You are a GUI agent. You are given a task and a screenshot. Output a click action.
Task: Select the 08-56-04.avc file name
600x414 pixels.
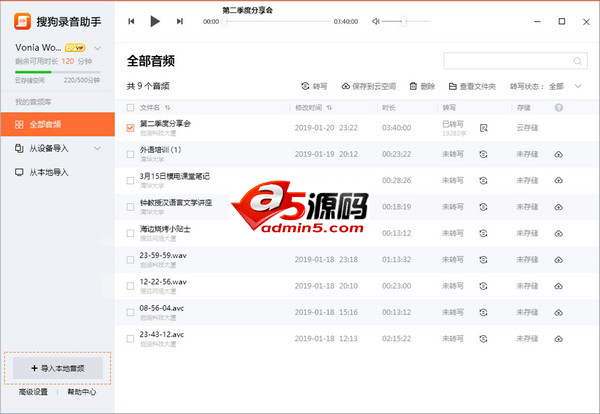pyautogui.click(x=161, y=308)
